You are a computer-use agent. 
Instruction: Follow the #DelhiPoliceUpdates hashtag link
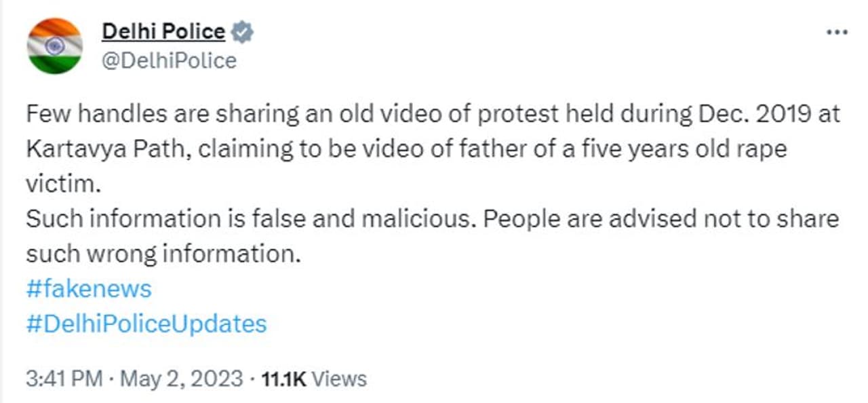coord(146,324)
